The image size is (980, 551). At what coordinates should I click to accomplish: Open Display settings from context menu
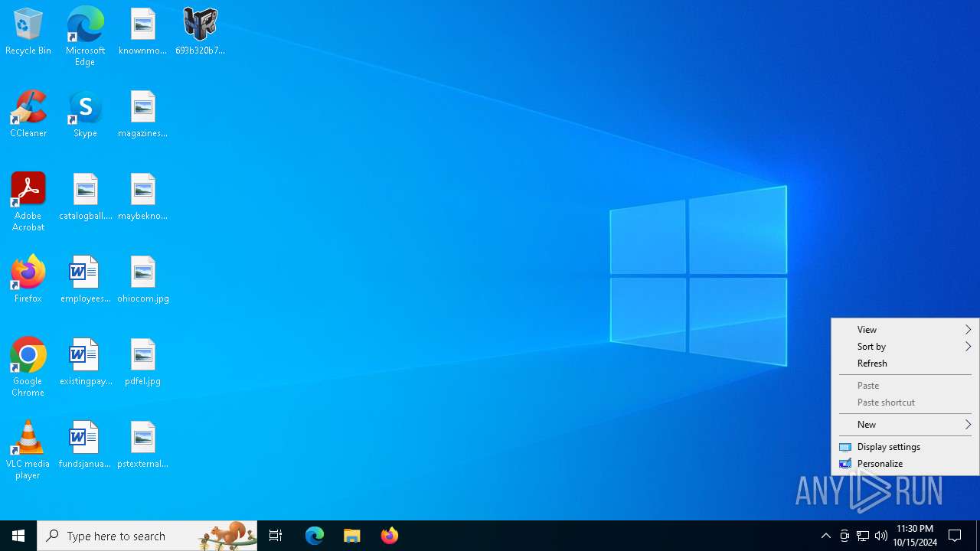tap(905, 447)
